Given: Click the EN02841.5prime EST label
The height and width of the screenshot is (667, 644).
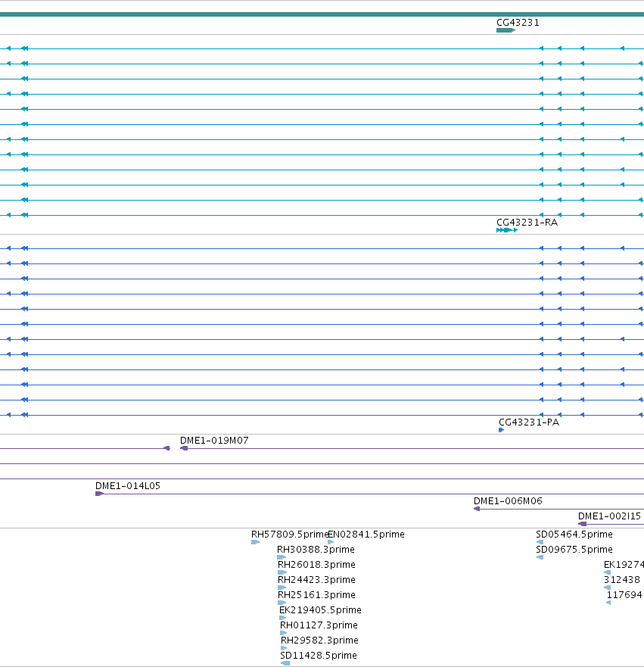Looking at the screenshot, I should (x=366, y=535).
